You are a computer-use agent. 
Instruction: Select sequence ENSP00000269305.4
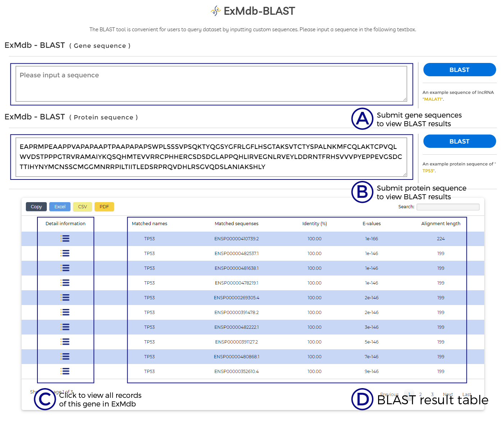237,298
